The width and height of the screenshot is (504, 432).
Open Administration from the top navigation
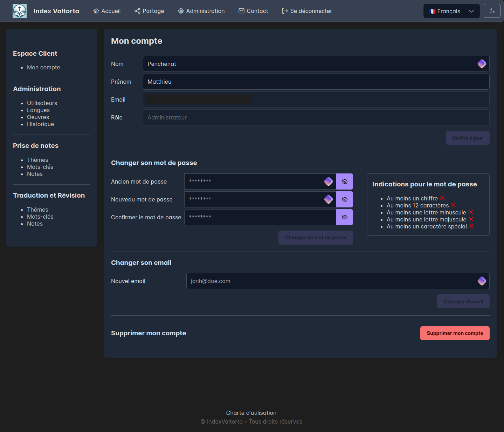click(x=201, y=11)
